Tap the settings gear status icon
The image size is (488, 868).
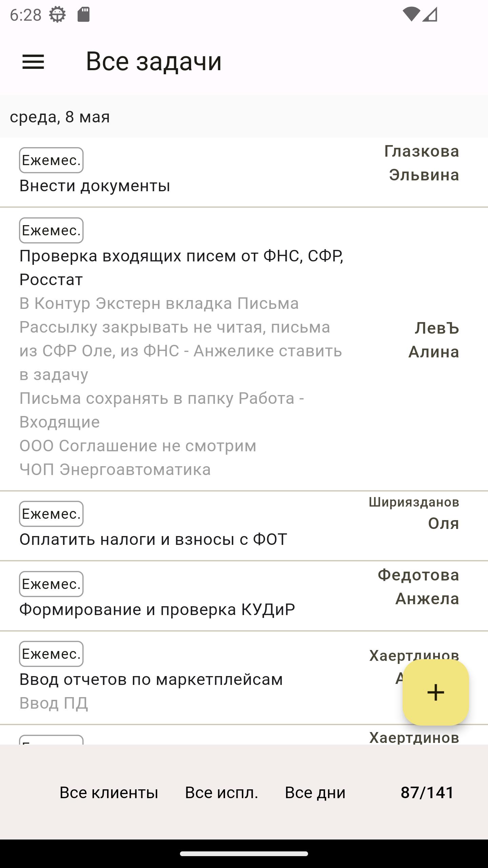[x=57, y=15]
